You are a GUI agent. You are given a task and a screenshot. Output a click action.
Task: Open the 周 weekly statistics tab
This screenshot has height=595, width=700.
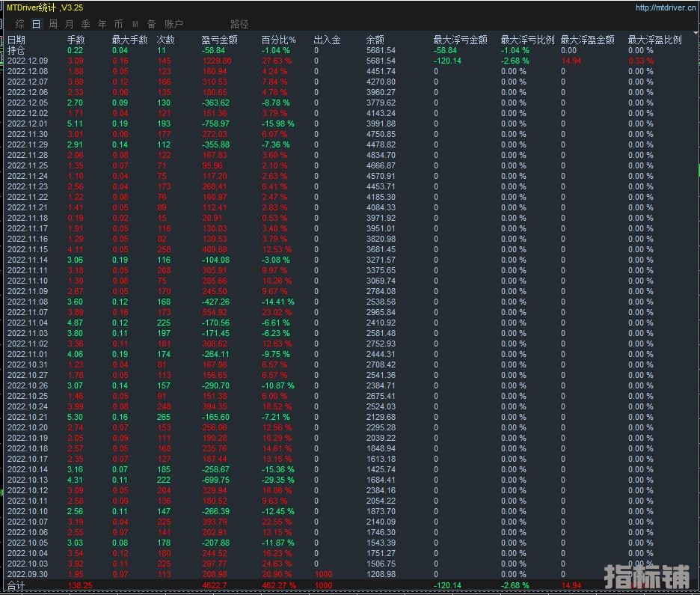[x=52, y=24]
